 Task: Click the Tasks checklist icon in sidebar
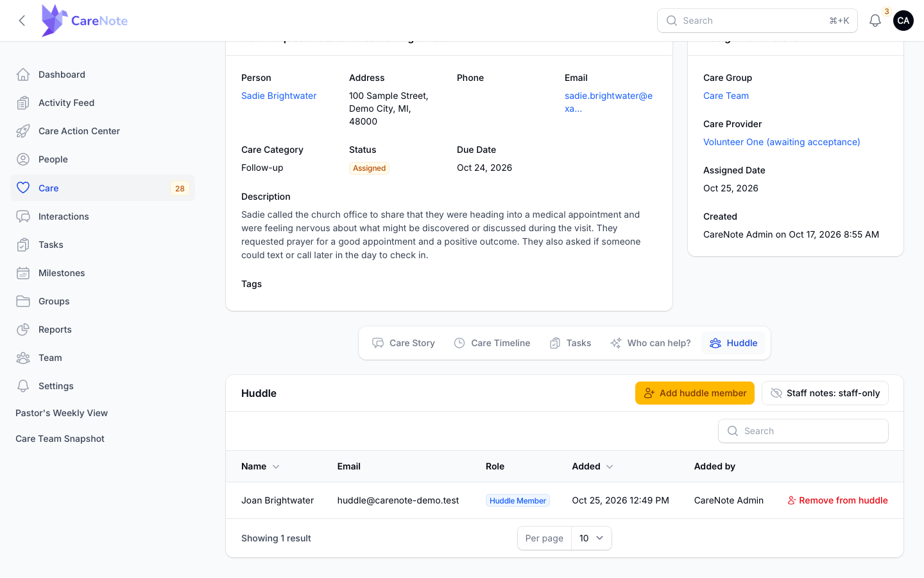click(x=23, y=245)
